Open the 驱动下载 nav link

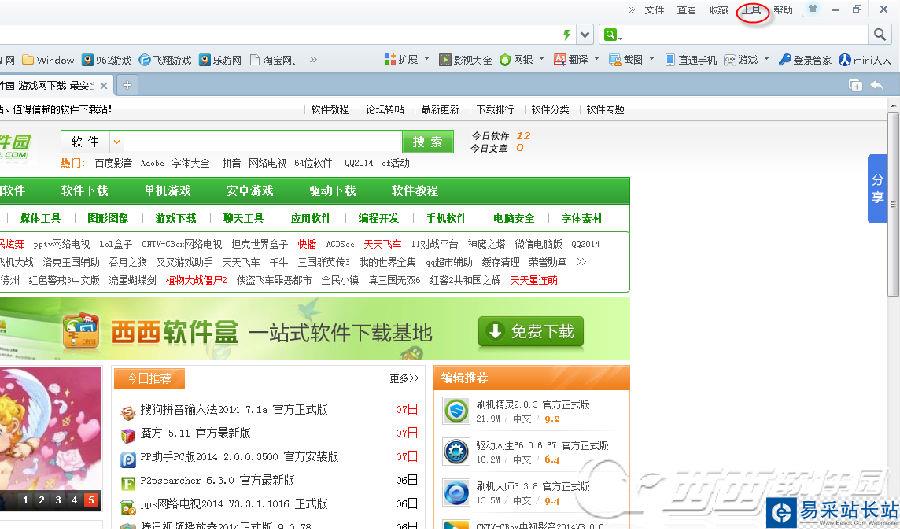(x=332, y=190)
